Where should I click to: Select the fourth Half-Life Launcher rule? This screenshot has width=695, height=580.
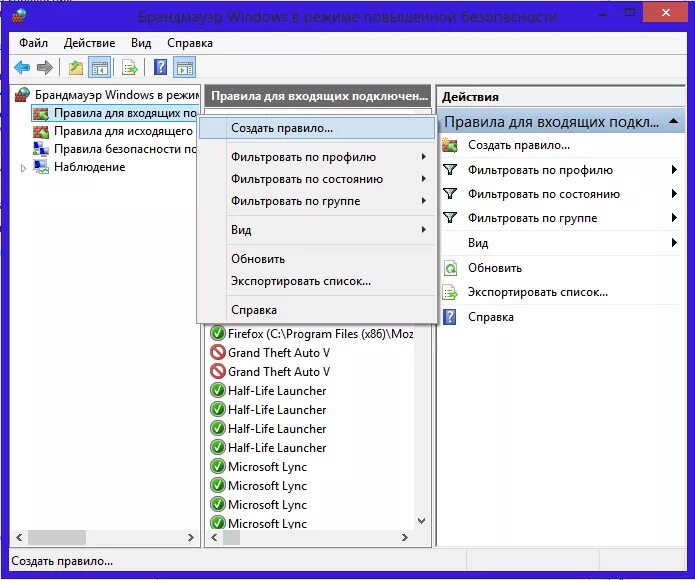click(x=277, y=448)
